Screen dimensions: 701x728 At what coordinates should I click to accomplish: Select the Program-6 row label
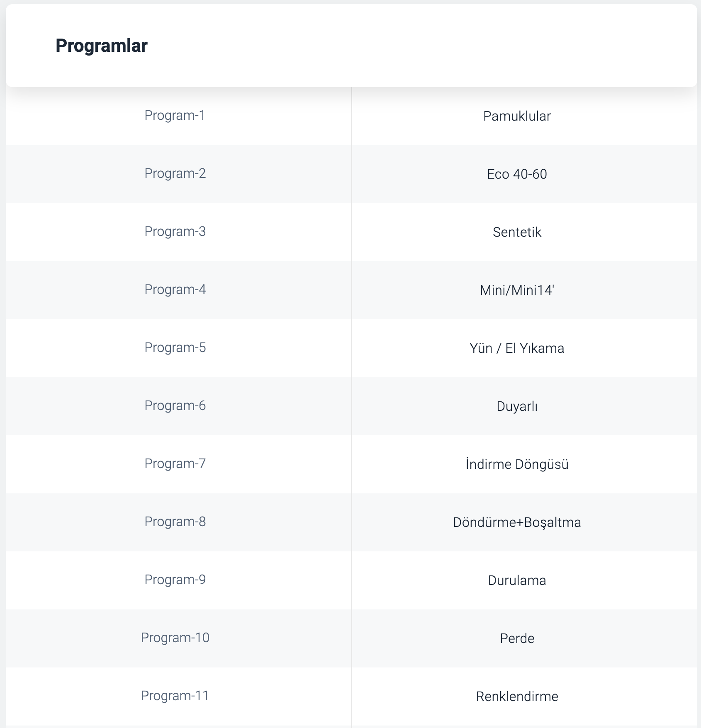(175, 405)
